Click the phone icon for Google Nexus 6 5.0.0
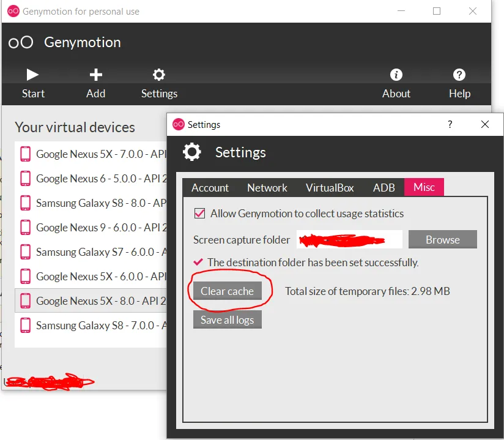 (x=26, y=178)
